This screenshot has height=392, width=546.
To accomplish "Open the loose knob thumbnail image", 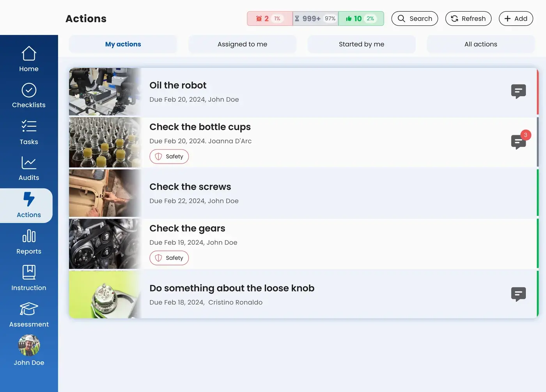I will click(x=105, y=295).
